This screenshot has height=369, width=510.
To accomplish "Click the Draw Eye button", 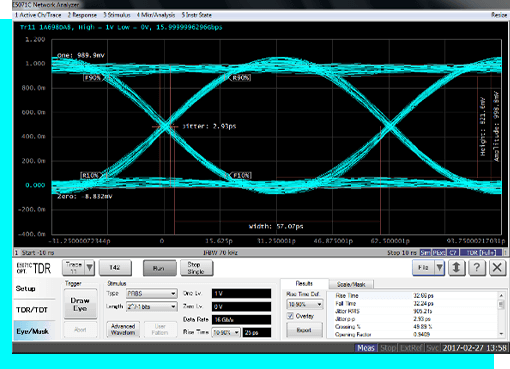I will click(x=80, y=304).
